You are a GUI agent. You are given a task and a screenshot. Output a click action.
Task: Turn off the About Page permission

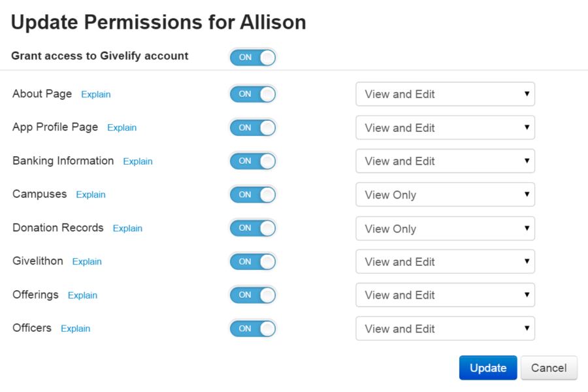[252, 94]
